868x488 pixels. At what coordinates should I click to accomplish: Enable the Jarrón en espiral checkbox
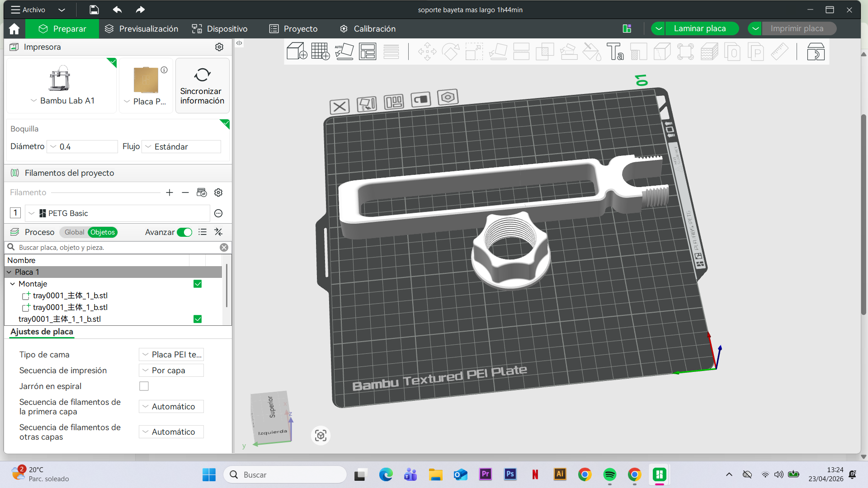click(144, 386)
